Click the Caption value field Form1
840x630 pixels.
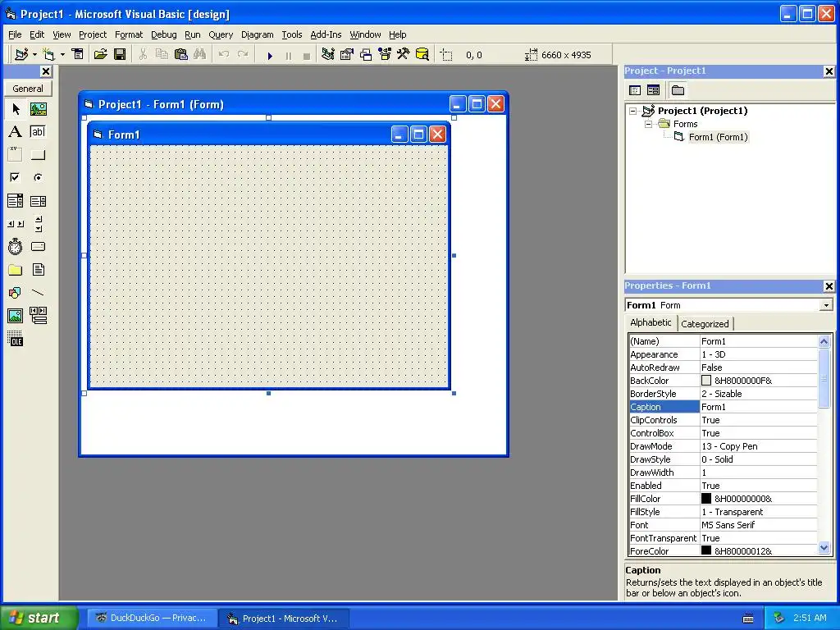[759, 407]
